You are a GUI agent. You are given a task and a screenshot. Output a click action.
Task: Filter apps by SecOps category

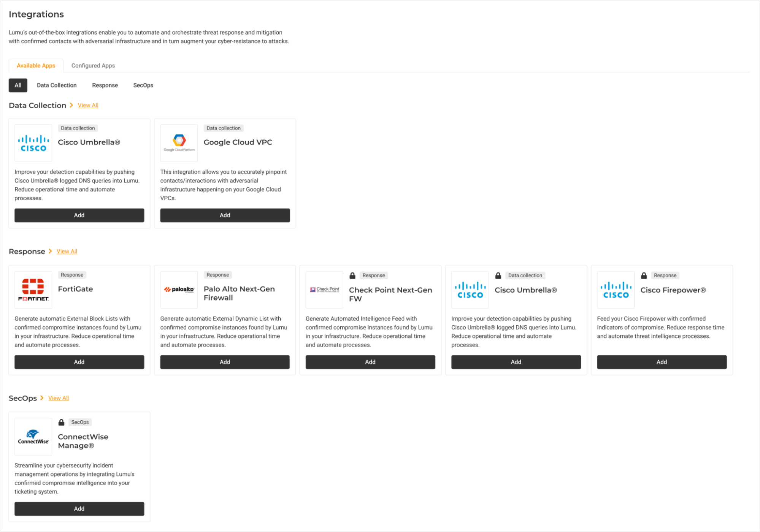point(143,85)
